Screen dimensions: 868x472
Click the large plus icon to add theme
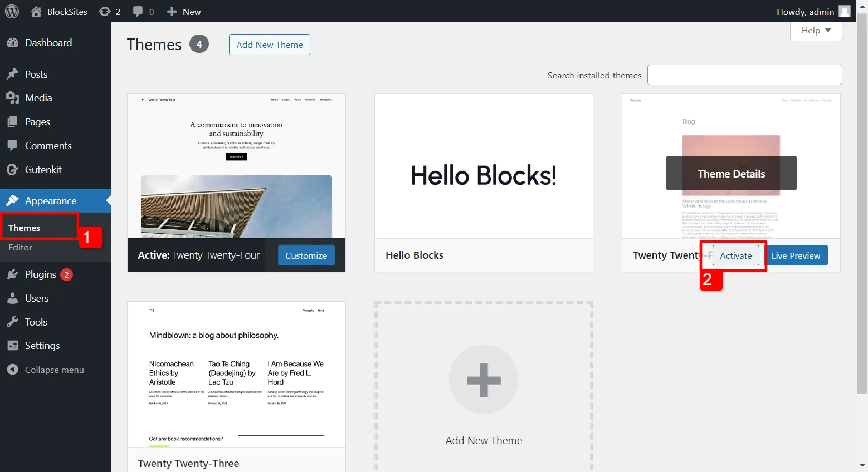pos(484,380)
